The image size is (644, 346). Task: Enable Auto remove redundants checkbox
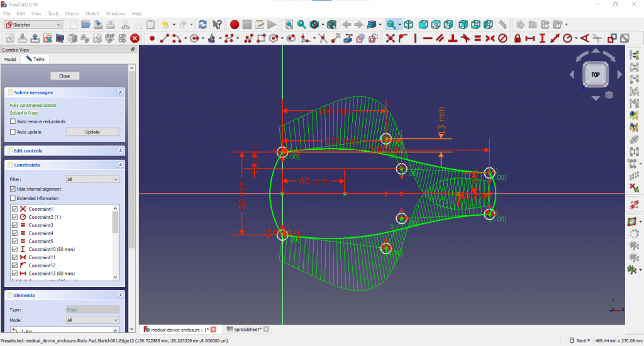13,121
